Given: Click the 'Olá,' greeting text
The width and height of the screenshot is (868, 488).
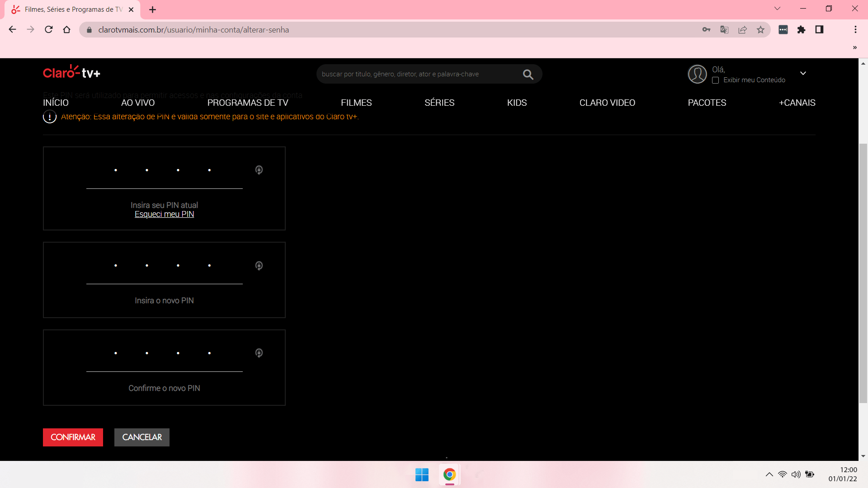Looking at the screenshot, I should 718,70.
